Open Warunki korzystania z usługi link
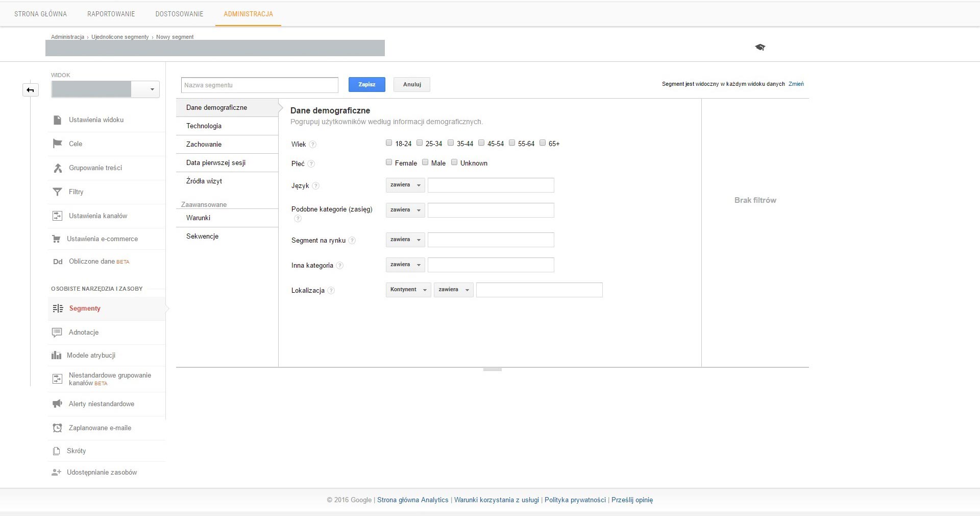The width and height of the screenshot is (980, 516). (497, 500)
